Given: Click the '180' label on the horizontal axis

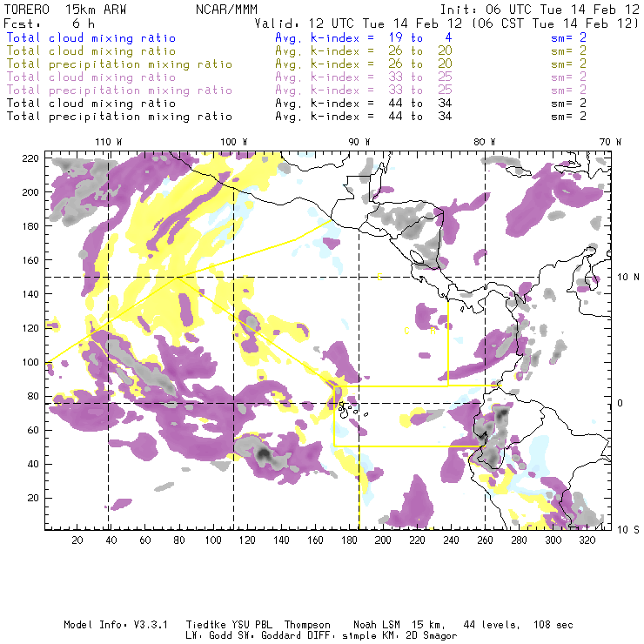Looking at the screenshot, I should click(349, 540).
